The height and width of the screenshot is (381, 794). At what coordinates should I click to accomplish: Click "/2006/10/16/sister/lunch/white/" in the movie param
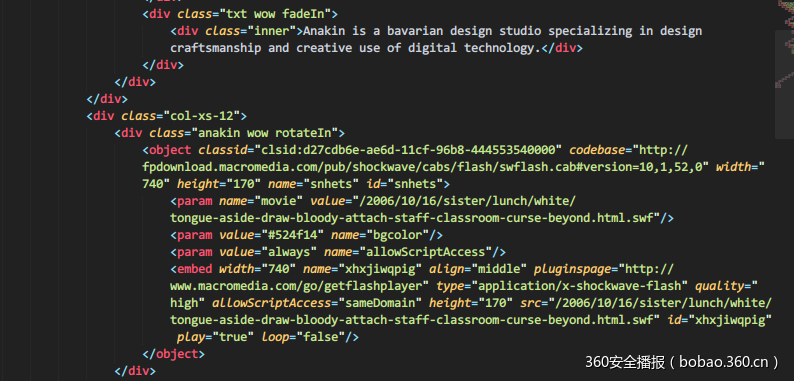468,201
